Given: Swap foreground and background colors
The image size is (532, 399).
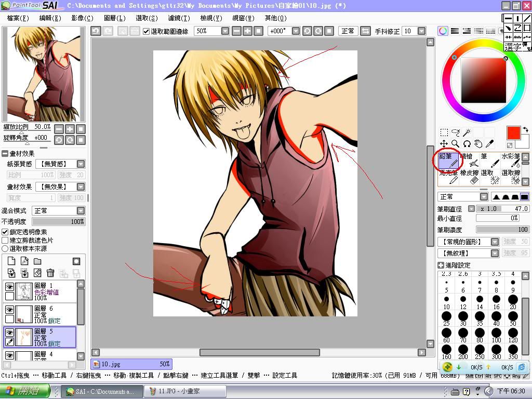Looking at the screenshot, I should point(525,129).
